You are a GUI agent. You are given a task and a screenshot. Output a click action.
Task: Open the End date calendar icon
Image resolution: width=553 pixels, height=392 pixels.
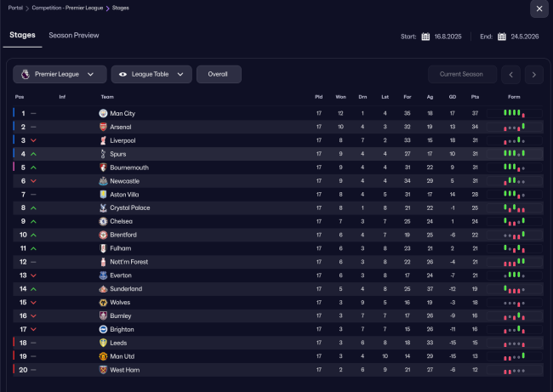click(502, 37)
